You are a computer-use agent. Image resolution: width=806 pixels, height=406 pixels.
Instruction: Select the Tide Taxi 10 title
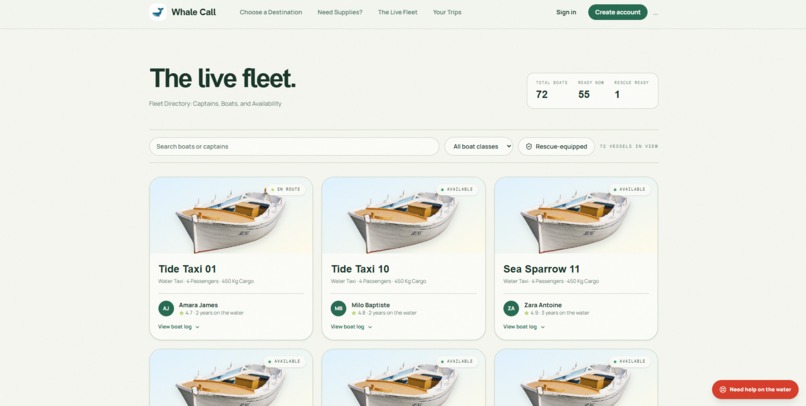[x=360, y=269]
